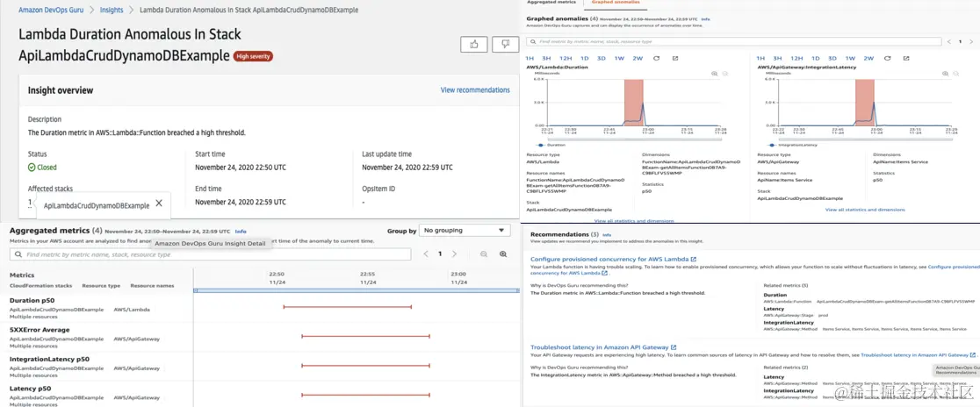Click search icon in graphed anomalies filter
980x407 pixels.
tap(533, 41)
